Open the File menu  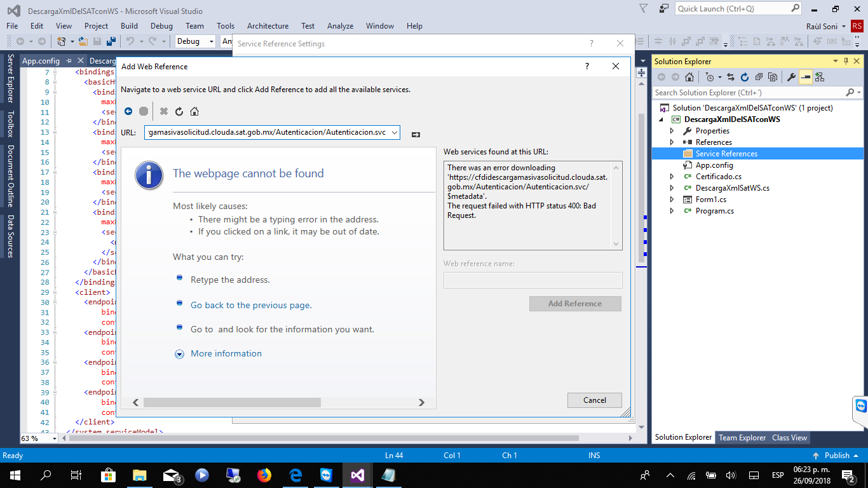tap(12, 26)
